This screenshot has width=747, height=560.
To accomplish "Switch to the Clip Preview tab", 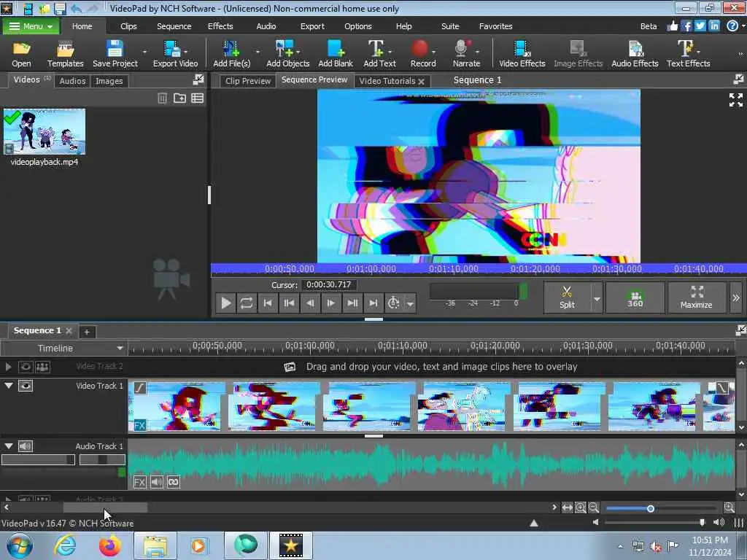I will tap(248, 81).
